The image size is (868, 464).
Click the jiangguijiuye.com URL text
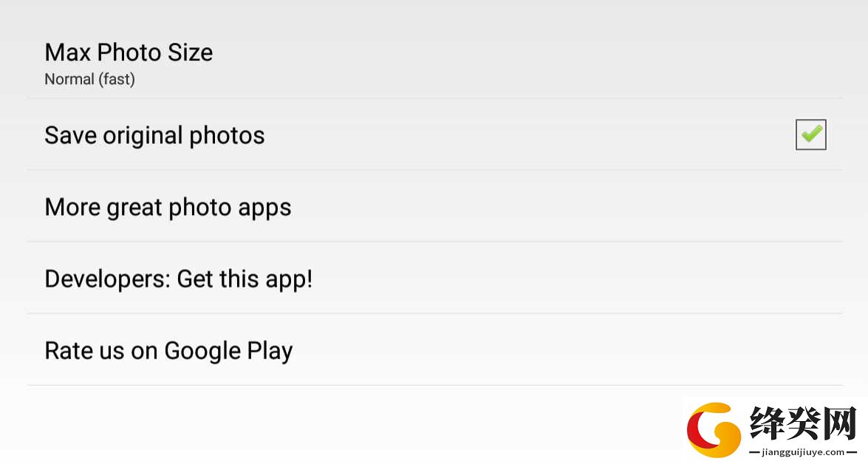pyautogui.click(x=803, y=452)
